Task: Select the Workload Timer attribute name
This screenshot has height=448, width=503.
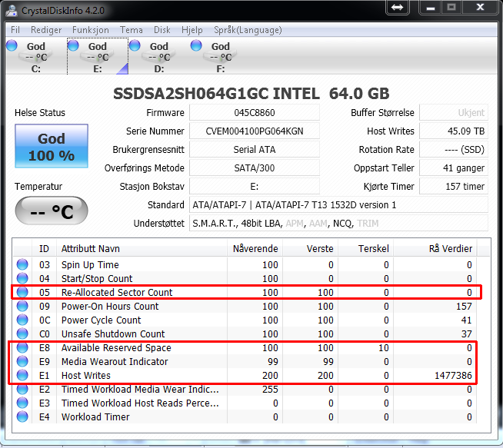Action: coord(95,416)
